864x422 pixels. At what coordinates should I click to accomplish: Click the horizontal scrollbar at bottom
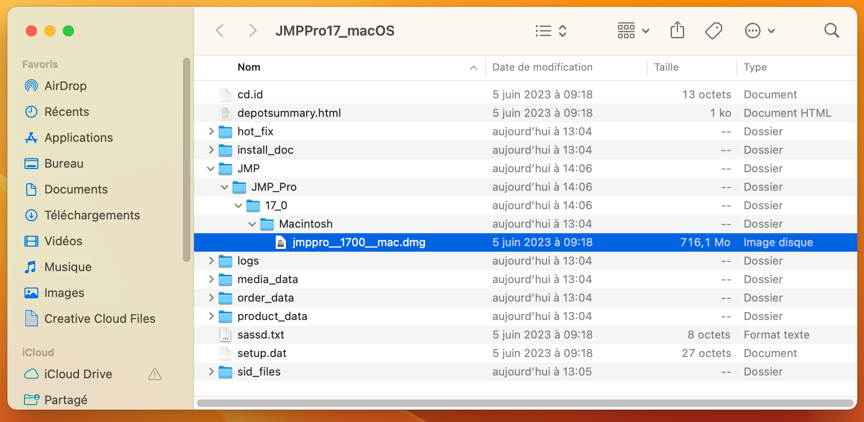(x=520, y=403)
